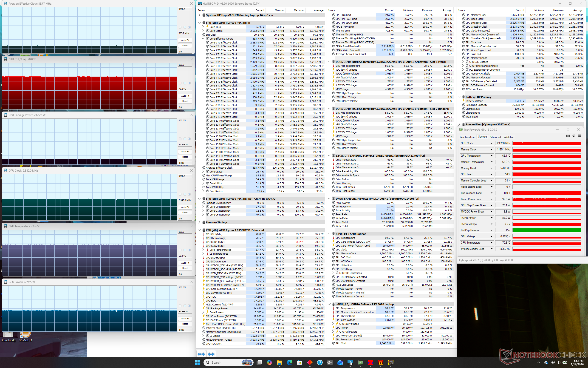
Task: Collapse the Core Effective Clocks tree node
Action: 203,38
